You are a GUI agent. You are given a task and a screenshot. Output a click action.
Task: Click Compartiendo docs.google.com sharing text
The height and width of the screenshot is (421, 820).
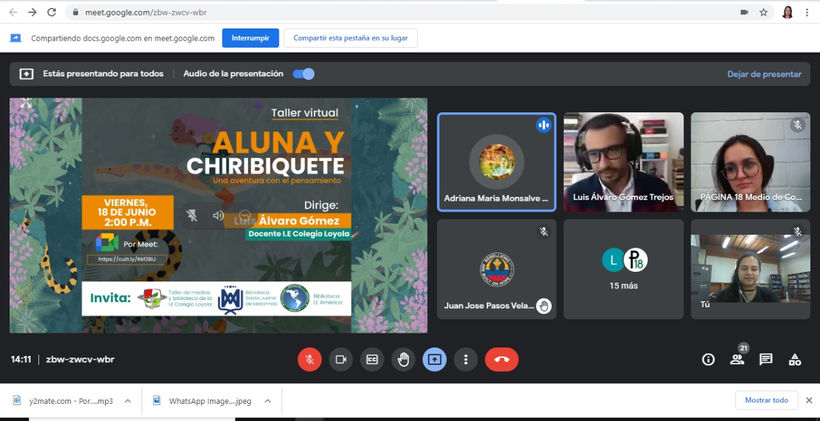pos(123,38)
